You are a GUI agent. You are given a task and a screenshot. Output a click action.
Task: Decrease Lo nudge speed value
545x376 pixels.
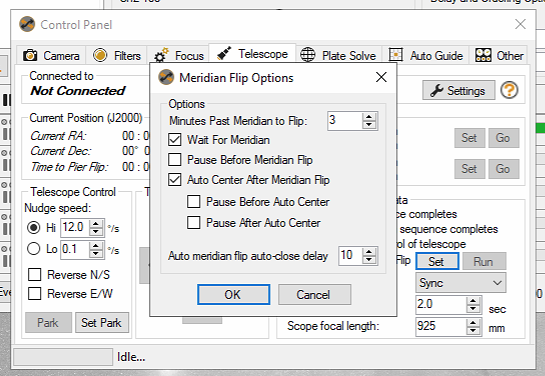[x=96, y=253]
